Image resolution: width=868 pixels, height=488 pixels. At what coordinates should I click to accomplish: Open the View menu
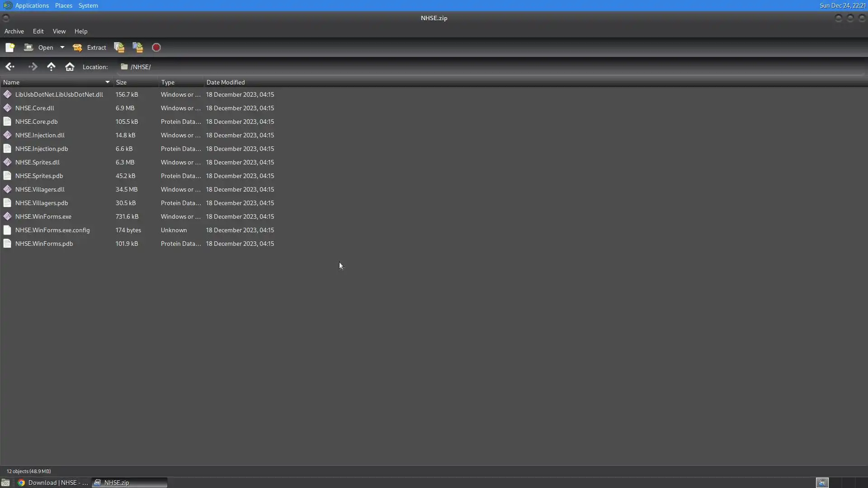[x=59, y=31]
